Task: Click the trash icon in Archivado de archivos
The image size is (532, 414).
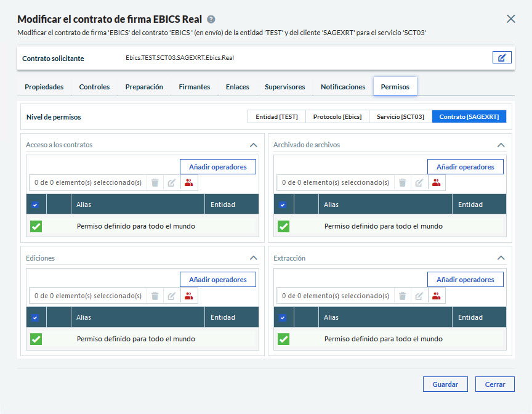Action: 402,182
